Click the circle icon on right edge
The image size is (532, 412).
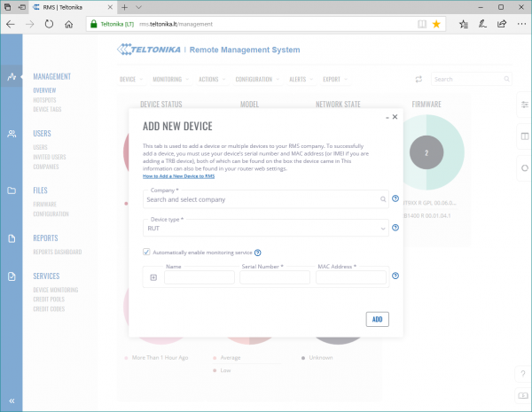(525, 167)
